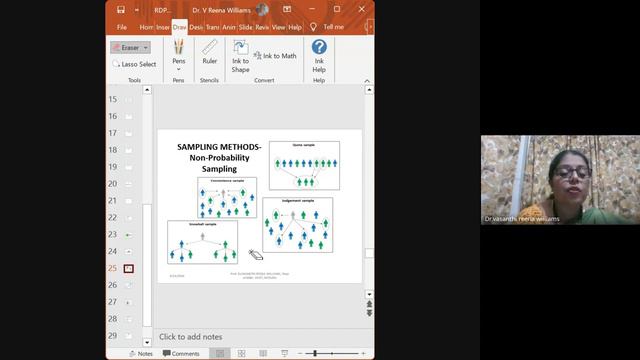The height and width of the screenshot is (360, 640).
Task: Click the Pens gallery icon
Action: [178, 47]
